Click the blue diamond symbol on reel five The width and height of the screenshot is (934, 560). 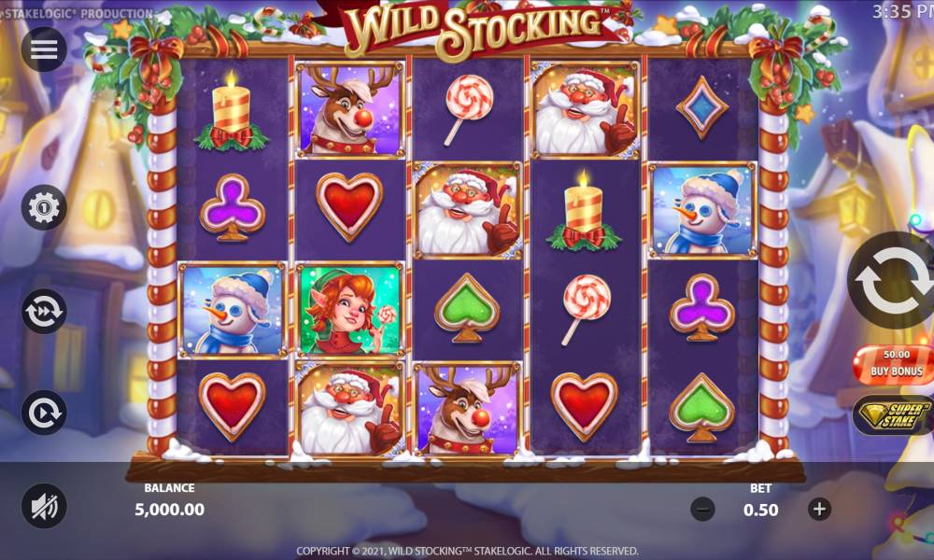tap(702, 107)
